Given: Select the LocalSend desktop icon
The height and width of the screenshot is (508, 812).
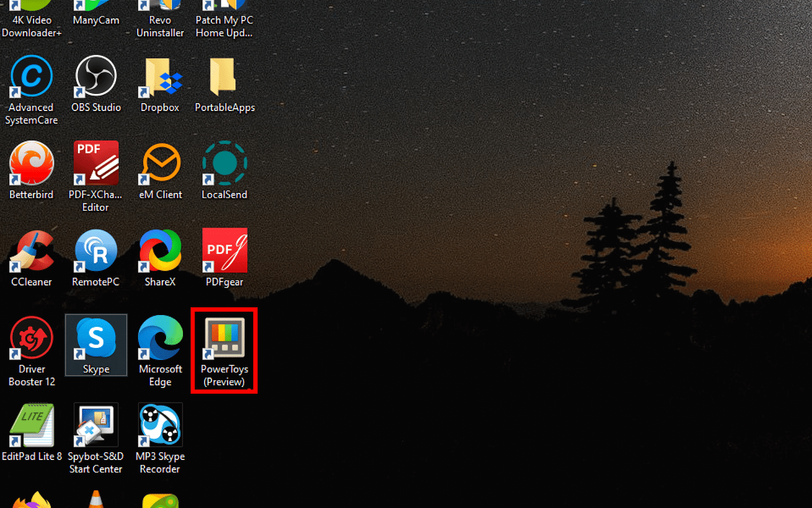Looking at the screenshot, I should (224, 170).
